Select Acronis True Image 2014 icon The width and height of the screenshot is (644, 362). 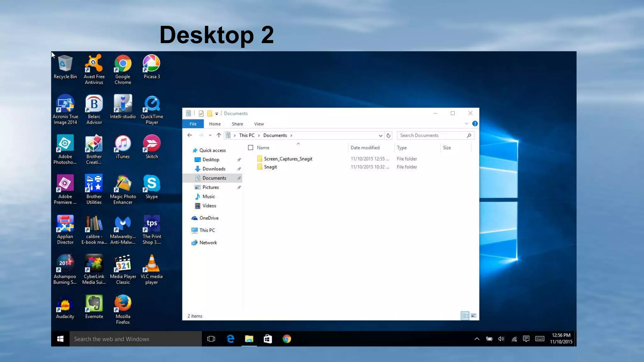(65, 109)
